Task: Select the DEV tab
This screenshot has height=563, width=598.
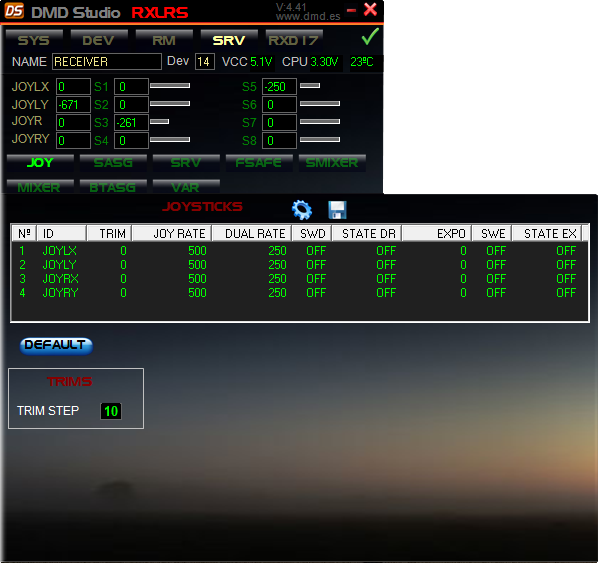Action: click(x=99, y=40)
